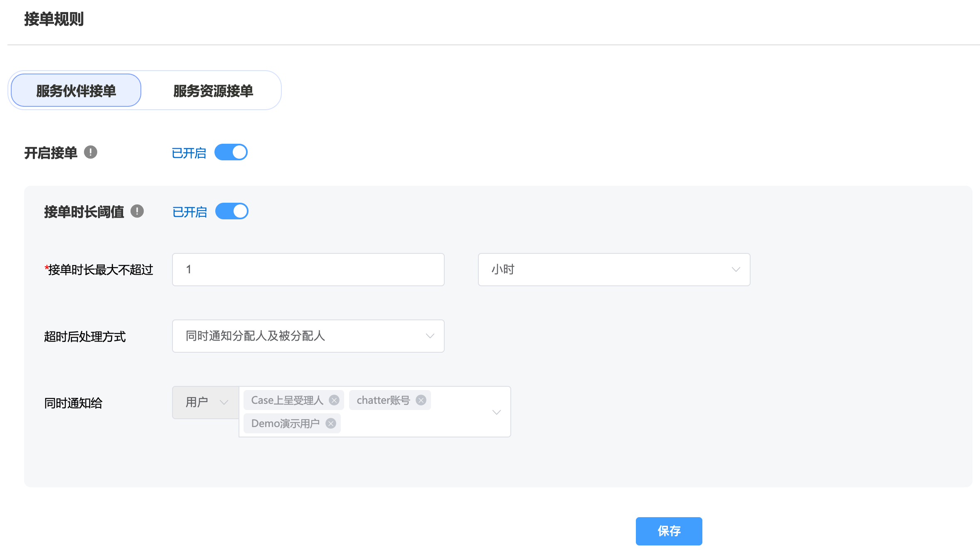Open the 小时 time unit dropdown
980x550 pixels.
point(613,270)
